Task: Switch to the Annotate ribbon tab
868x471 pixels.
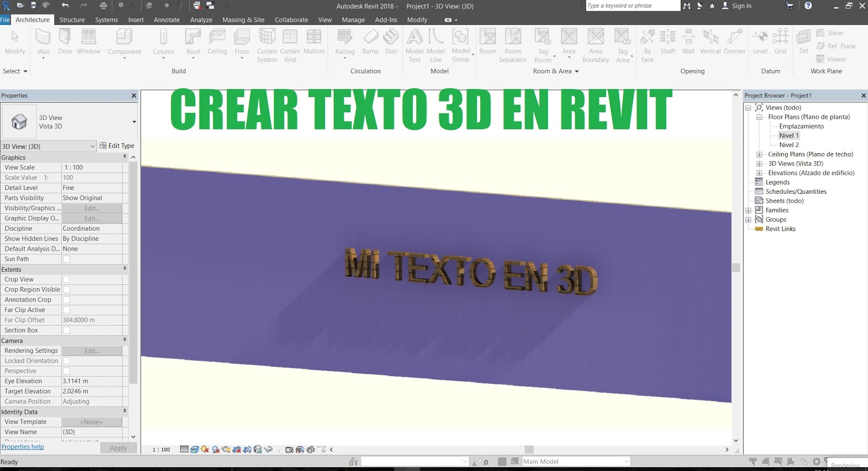Action: pos(167,20)
